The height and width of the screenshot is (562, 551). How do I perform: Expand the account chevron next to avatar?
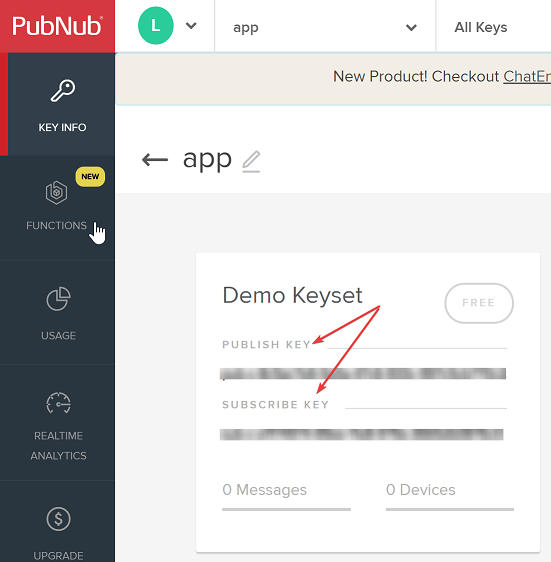(191, 26)
